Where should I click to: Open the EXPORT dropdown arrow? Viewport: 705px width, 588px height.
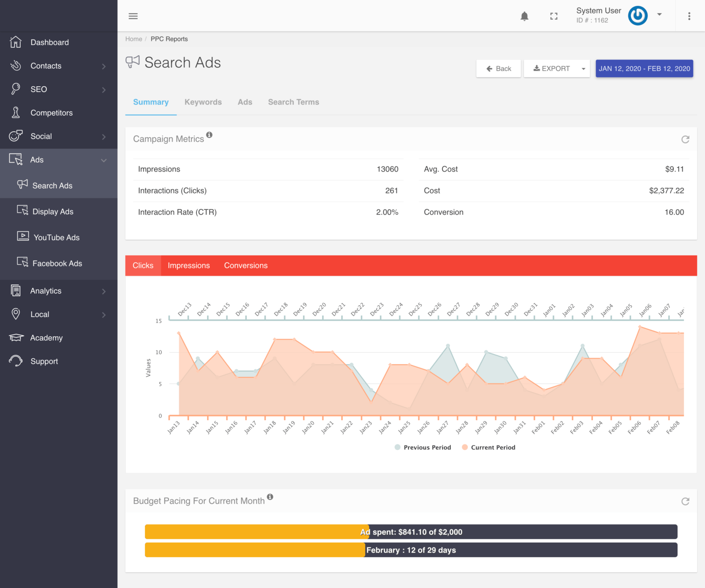point(583,69)
